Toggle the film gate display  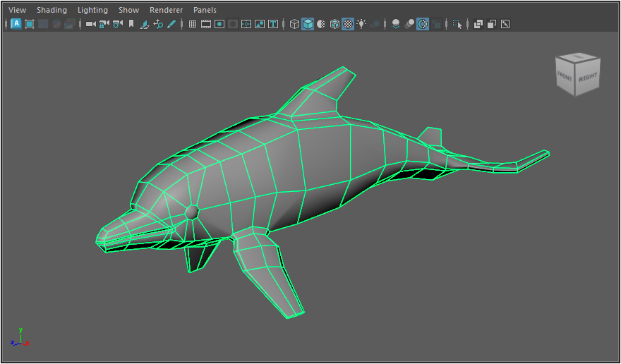tap(205, 24)
